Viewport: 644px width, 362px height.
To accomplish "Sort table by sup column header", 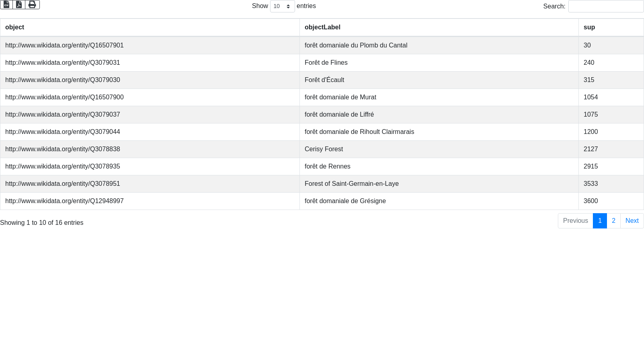I will 589,27.
